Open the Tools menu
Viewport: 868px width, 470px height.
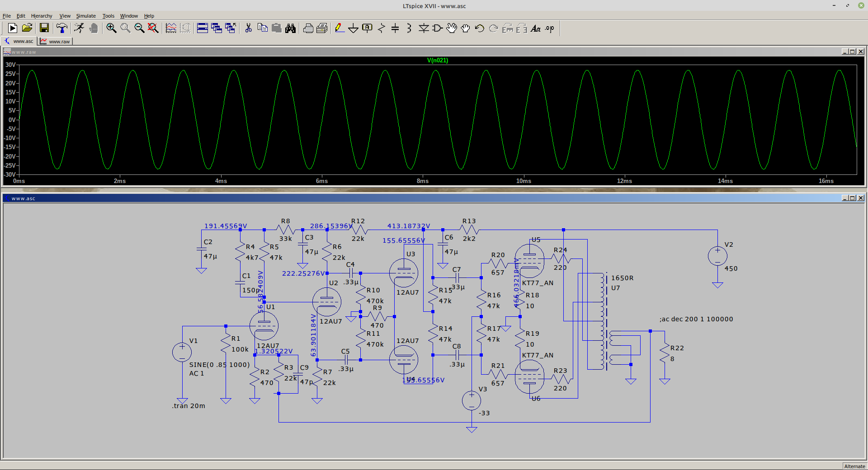[x=108, y=16]
